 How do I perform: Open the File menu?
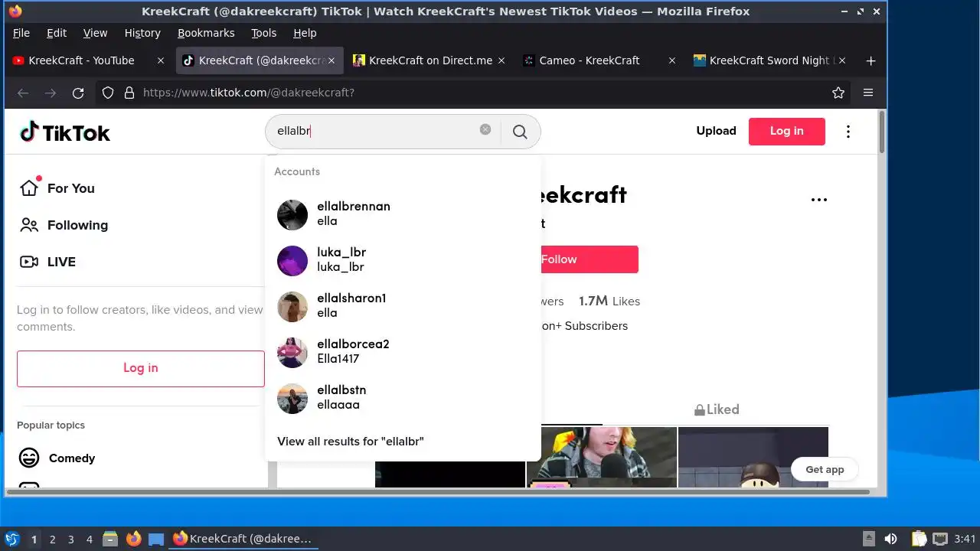[21, 33]
